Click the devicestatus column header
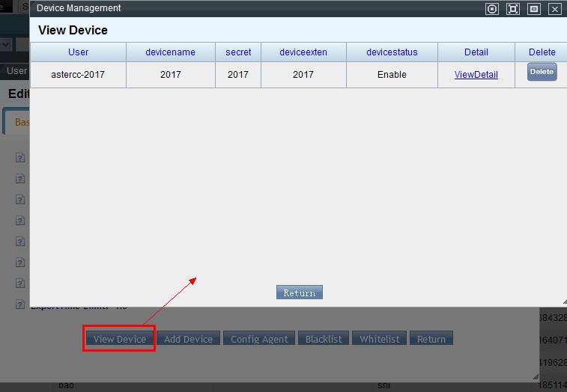This screenshot has width=567, height=392. point(392,52)
